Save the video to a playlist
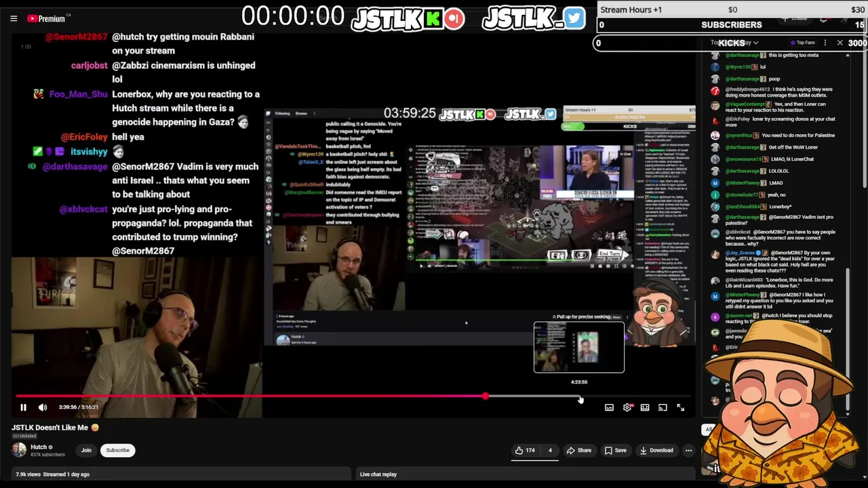This screenshot has width=868, height=488. [616, 450]
